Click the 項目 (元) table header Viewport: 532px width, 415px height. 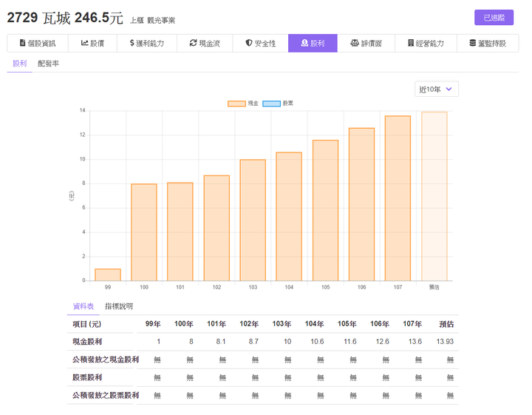(x=87, y=324)
